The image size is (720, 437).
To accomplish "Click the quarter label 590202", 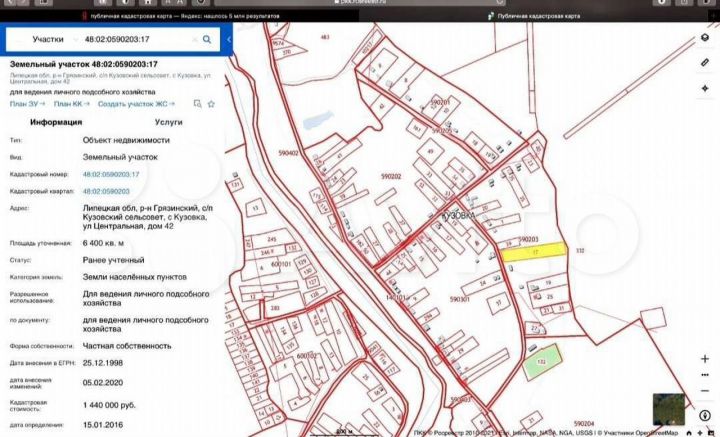I will coord(391,176).
